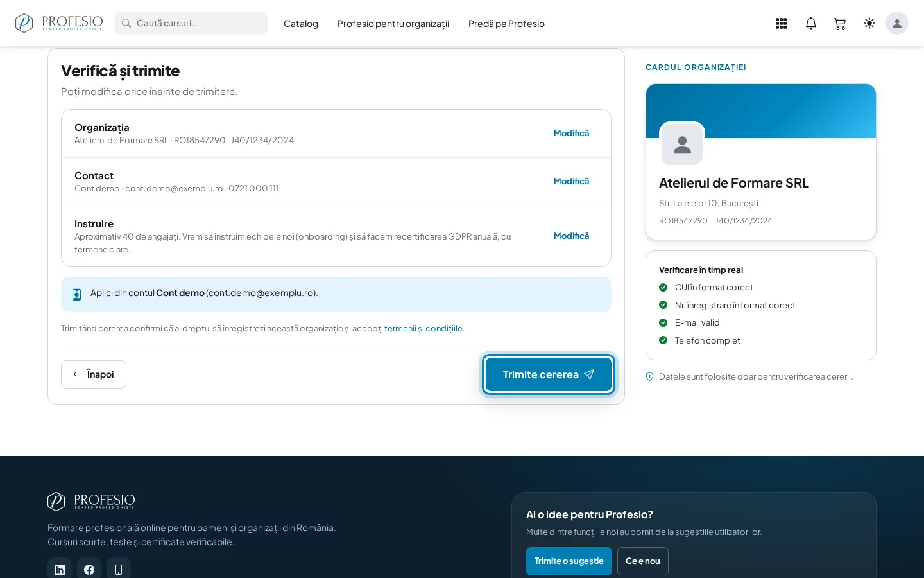Click the footer Profesio logo

[91, 501]
